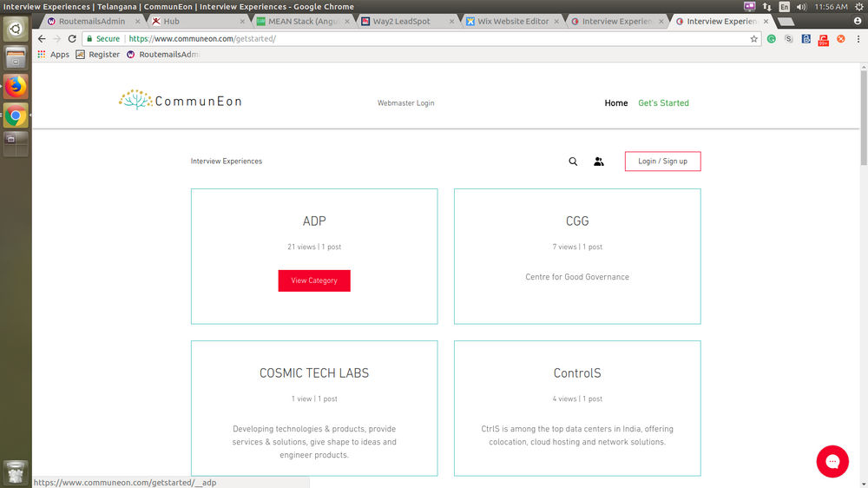The image size is (868, 488).
Task: Click the clock showing 11:56 AM
Action: (x=831, y=7)
